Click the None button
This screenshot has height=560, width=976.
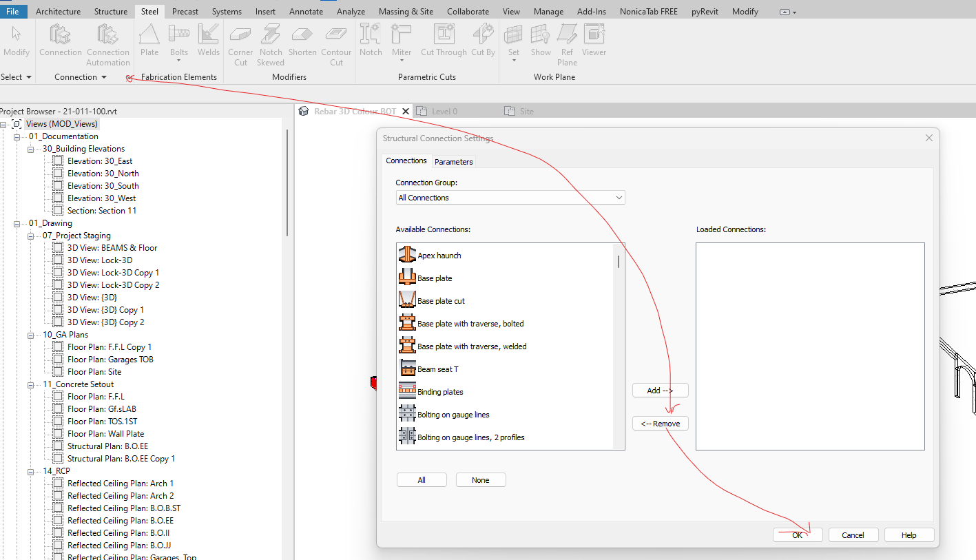(x=480, y=479)
